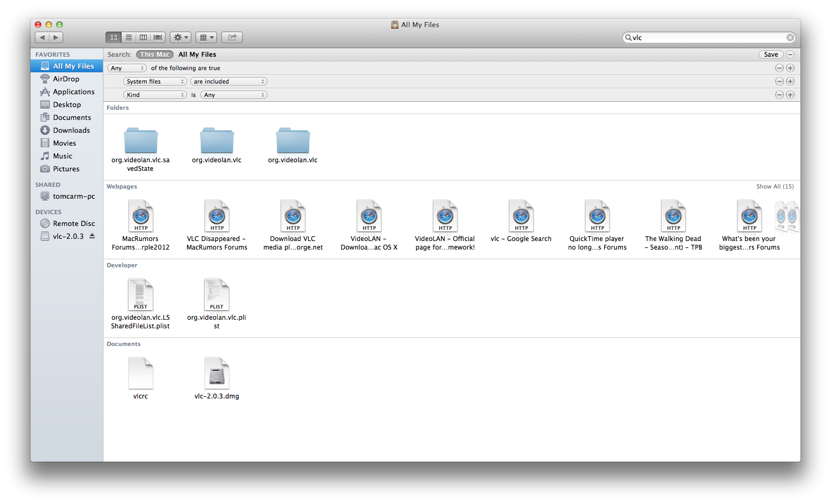This screenshot has width=831, height=504.
Task: Select org.videolan.vlc.savedState folder
Action: (140, 149)
